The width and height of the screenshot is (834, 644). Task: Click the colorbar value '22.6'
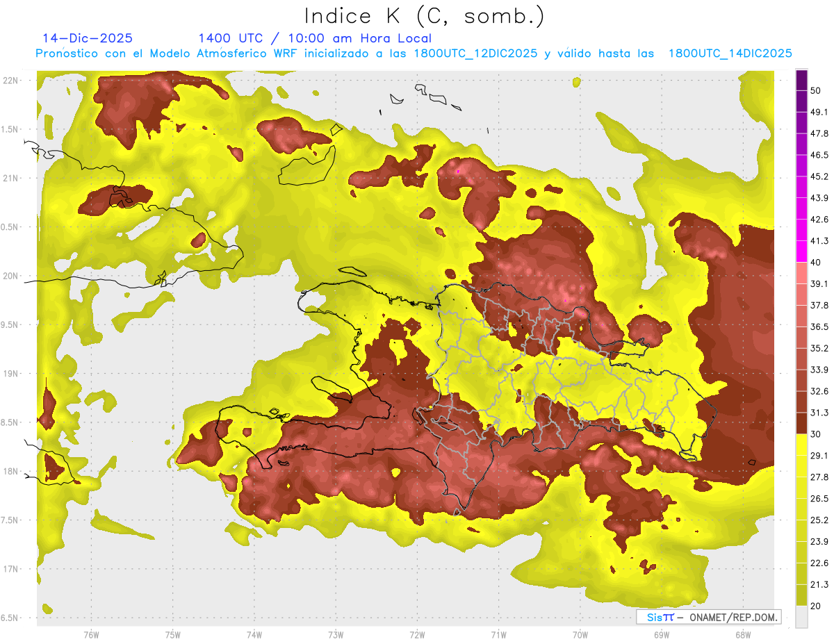[819, 563]
